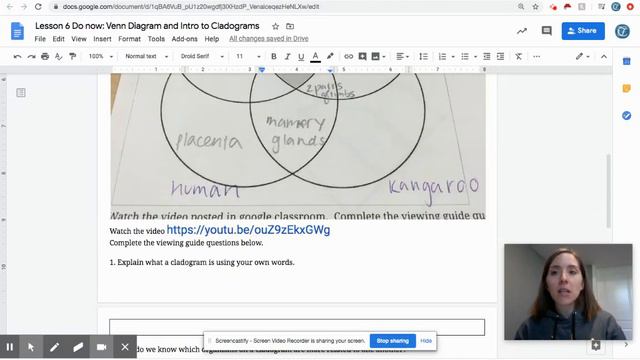The height and width of the screenshot is (360, 640).
Task: Click the Redo icon in toolbar
Action: coord(31,57)
